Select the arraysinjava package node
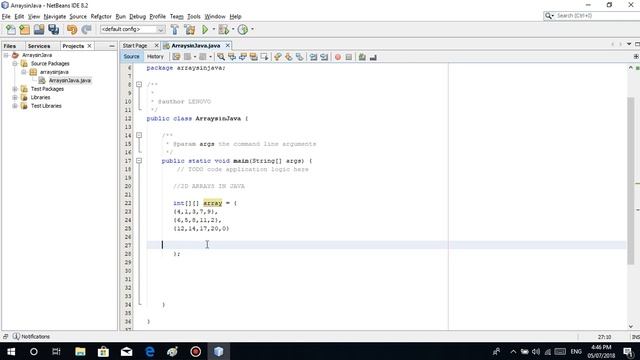The height and width of the screenshot is (360, 640). 54,72
